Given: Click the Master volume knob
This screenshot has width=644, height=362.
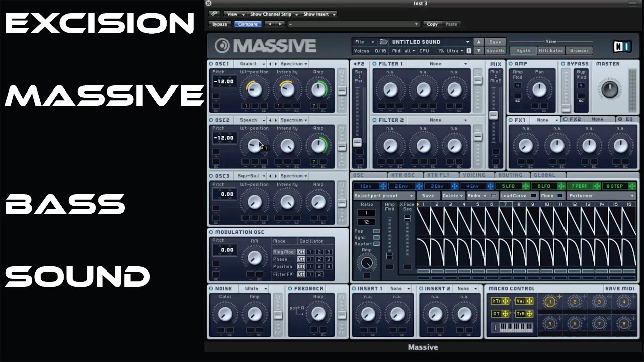Looking at the screenshot, I should point(609,89).
